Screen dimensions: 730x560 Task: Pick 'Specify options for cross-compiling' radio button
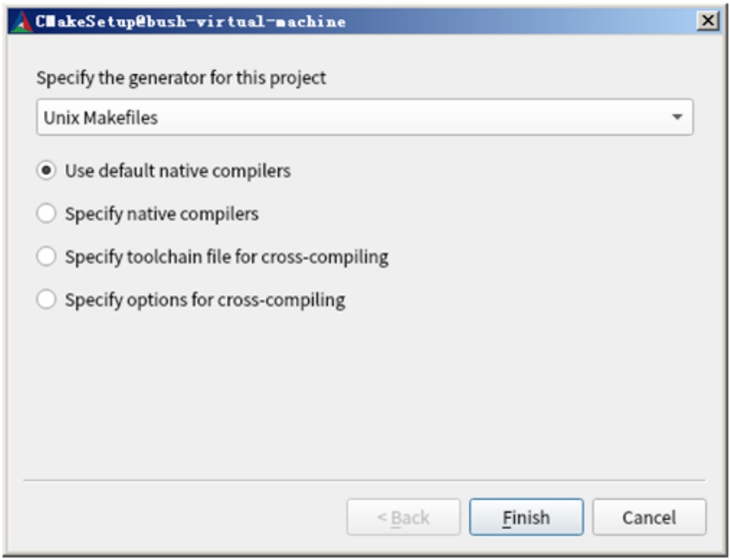pos(47,300)
